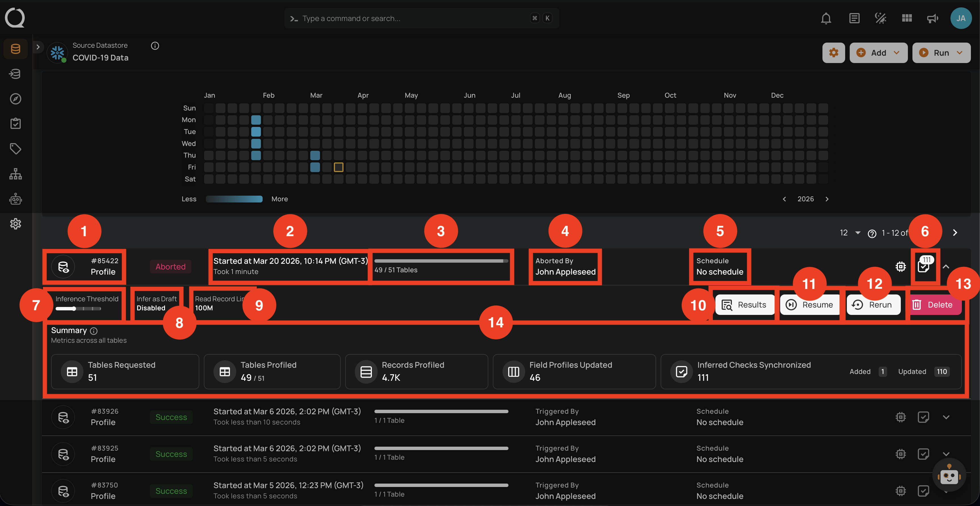Click the Inference Threshold slider
The image size is (980, 506).
click(78, 309)
